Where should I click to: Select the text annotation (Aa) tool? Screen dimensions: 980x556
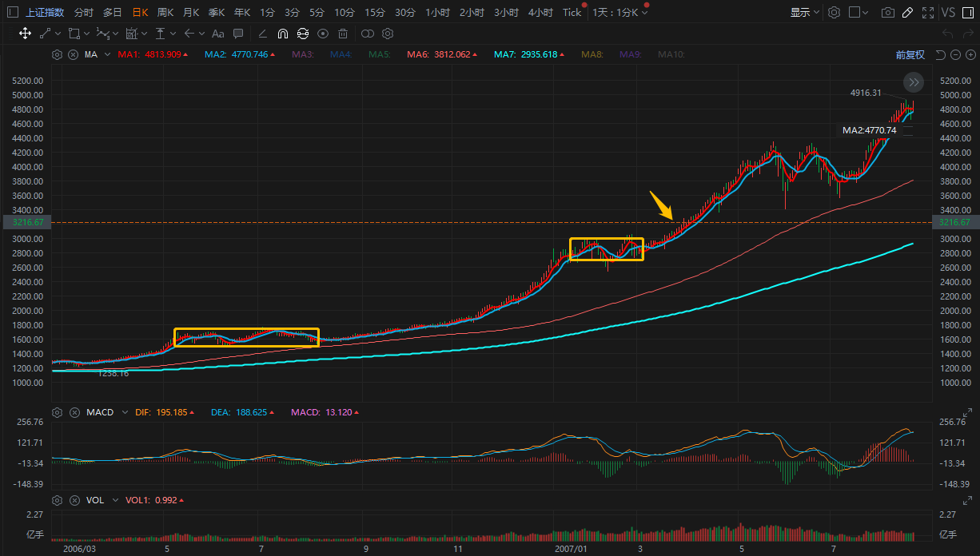click(x=217, y=34)
